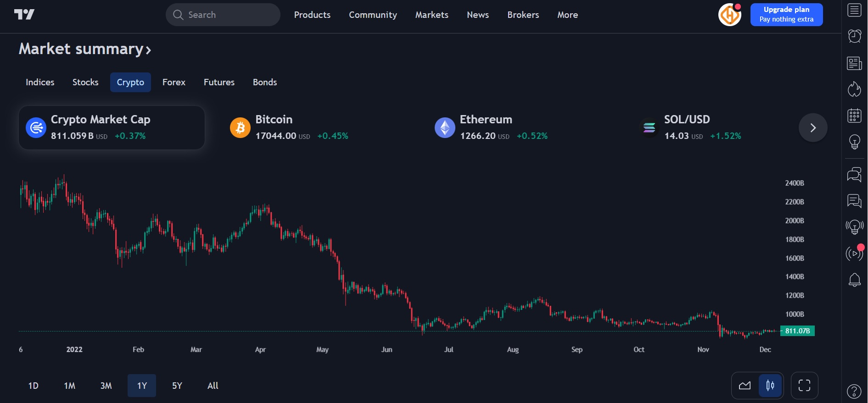Open the Products menu
This screenshot has width=868, height=403.
tap(312, 15)
